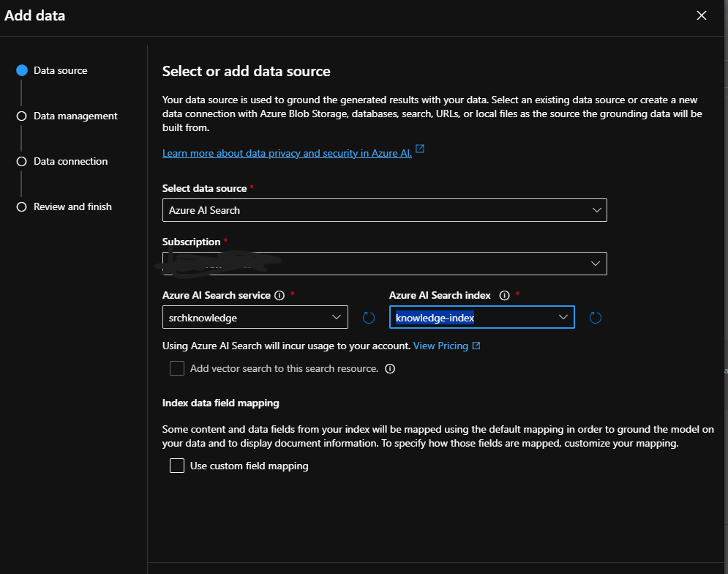The width and height of the screenshot is (728, 574).
Task: Show info about adding vector search
Action: click(390, 368)
